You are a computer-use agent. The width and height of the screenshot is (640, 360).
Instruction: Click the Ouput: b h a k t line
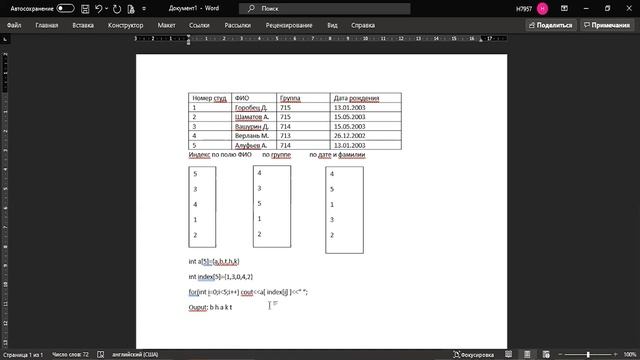pos(210,307)
